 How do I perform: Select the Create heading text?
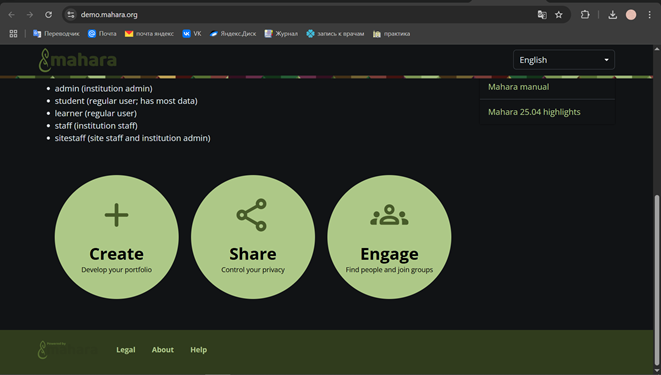tap(116, 254)
